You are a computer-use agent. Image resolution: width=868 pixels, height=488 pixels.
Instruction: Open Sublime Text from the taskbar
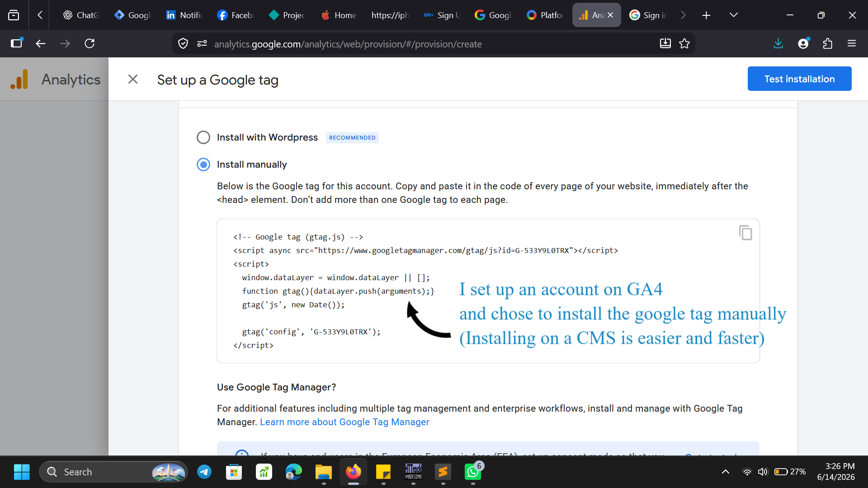click(x=443, y=472)
